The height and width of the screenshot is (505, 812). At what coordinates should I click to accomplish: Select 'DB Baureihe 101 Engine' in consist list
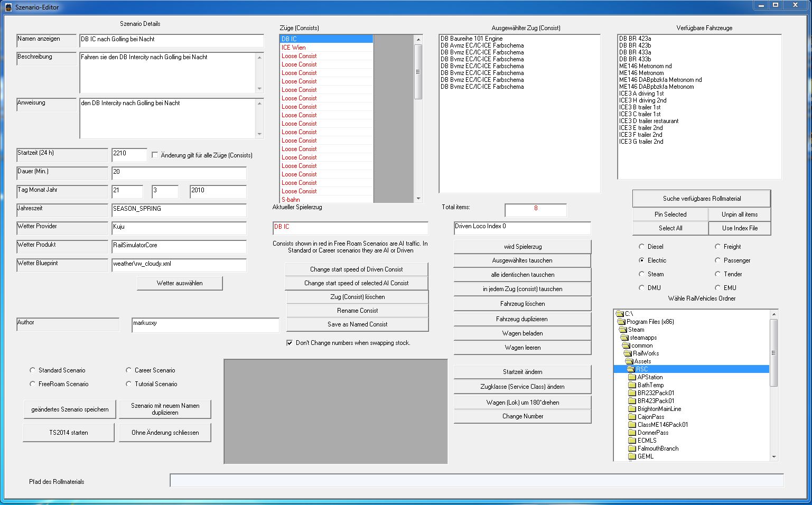(471, 39)
